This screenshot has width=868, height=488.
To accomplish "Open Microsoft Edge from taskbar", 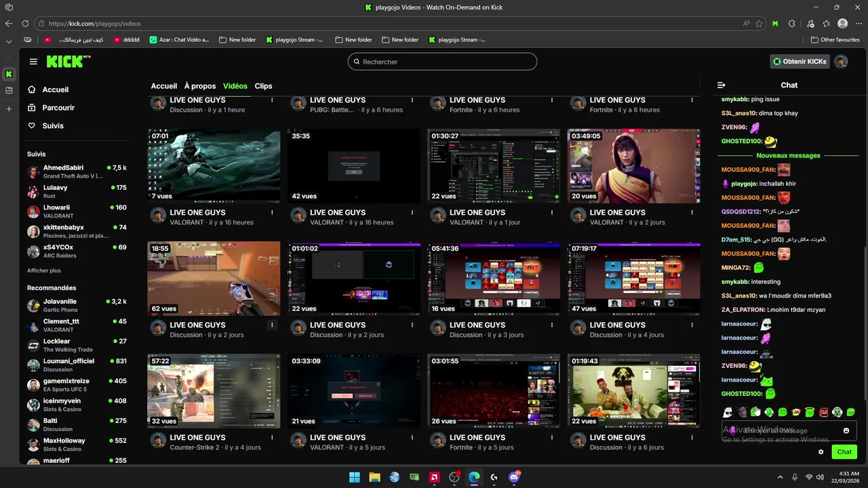I will (474, 477).
